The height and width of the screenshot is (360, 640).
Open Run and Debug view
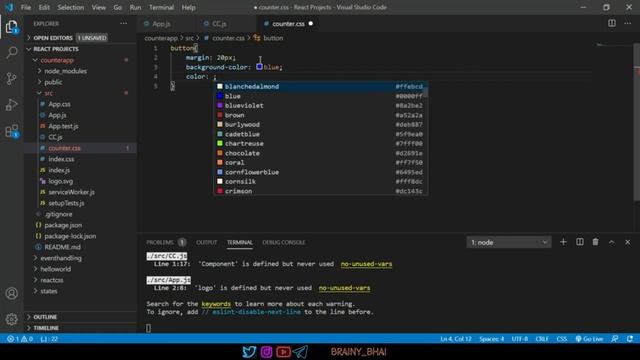point(11,104)
